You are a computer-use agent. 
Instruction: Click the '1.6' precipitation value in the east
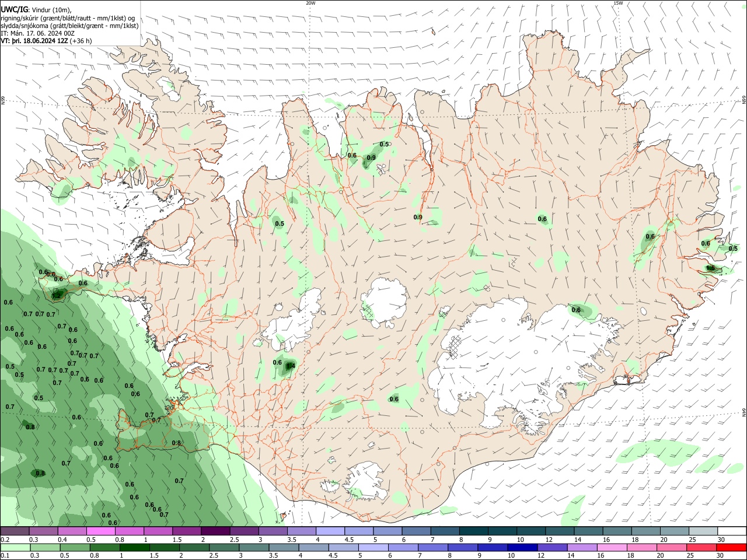[x=711, y=268]
